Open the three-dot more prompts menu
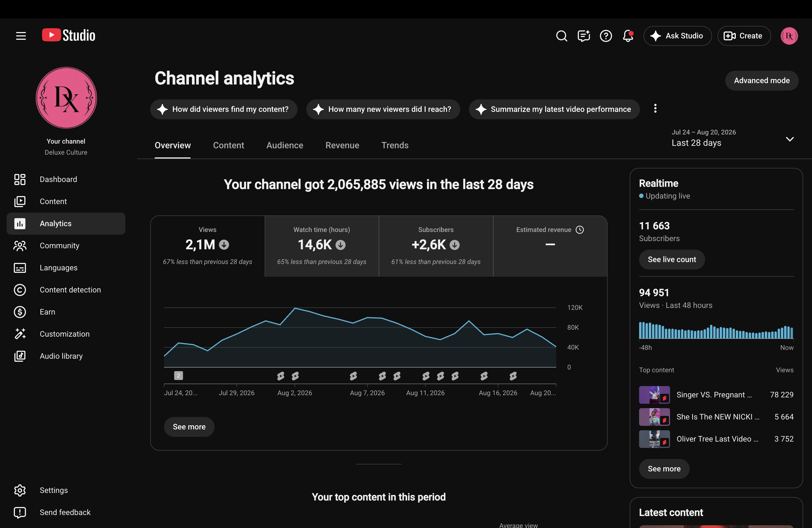Image resolution: width=812 pixels, height=528 pixels. pyautogui.click(x=655, y=109)
